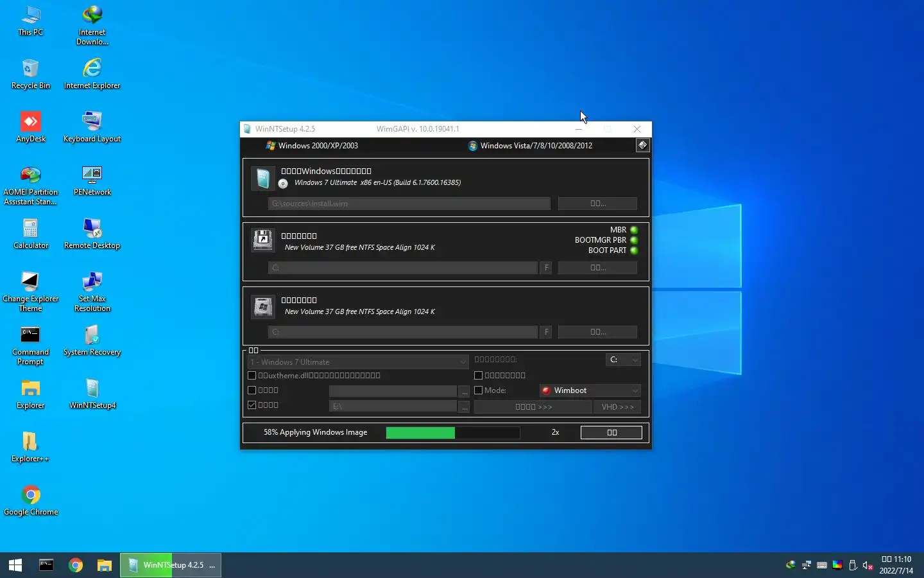Open the Windows Start menu
924x578 pixels.
pos(15,565)
